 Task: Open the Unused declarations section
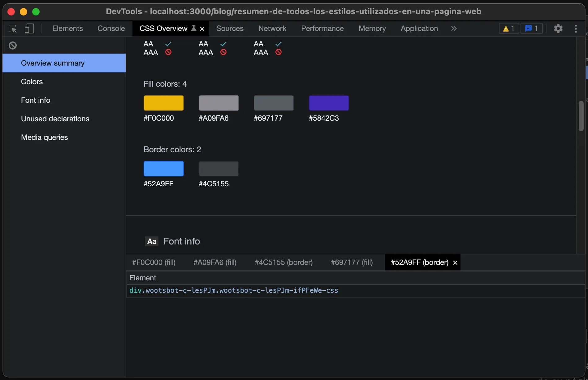point(55,119)
